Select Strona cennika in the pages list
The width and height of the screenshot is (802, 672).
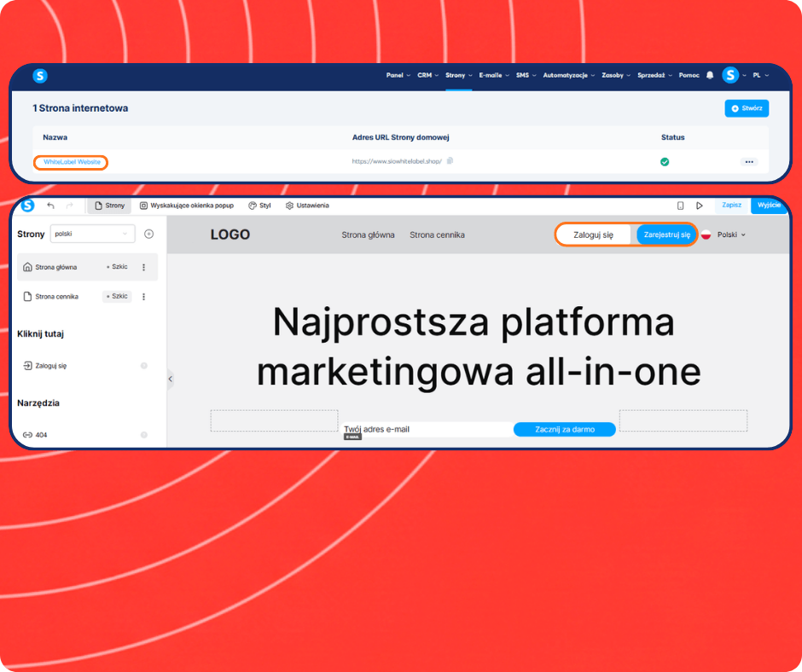88,297
